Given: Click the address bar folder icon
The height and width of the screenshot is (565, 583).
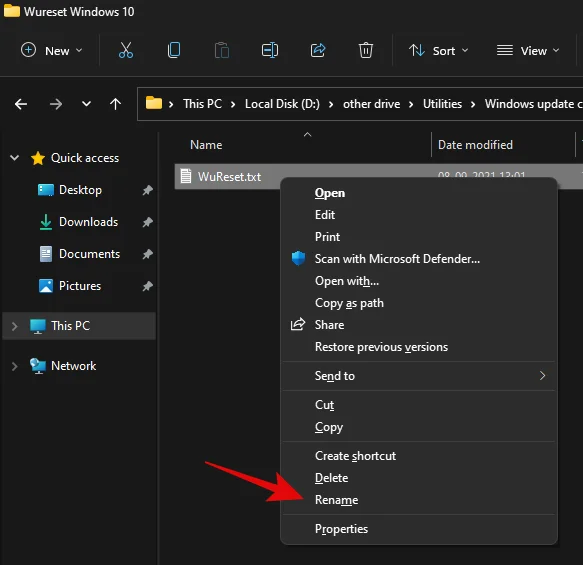Looking at the screenshot, I should point(154,103).
